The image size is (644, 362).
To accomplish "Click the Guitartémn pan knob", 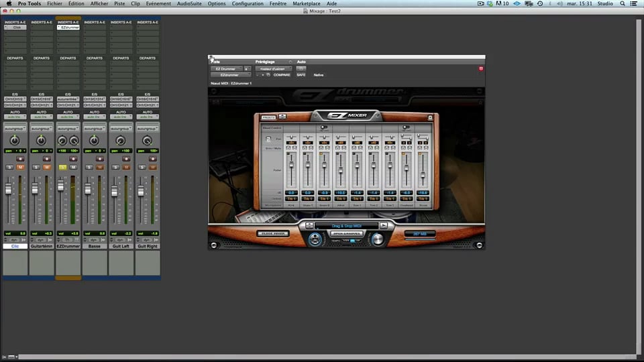I will coord(41,141).
